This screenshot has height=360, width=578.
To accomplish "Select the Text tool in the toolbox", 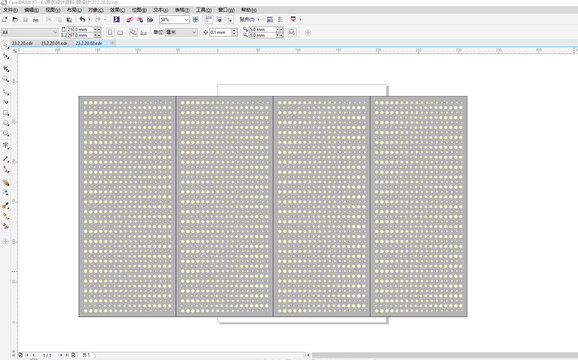I will coord(6,146).
